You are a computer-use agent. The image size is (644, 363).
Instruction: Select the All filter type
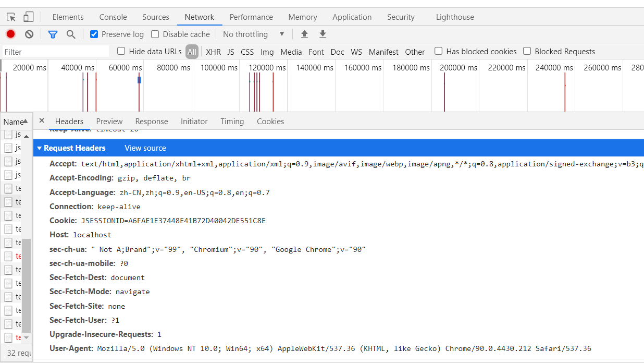(192, 52)
